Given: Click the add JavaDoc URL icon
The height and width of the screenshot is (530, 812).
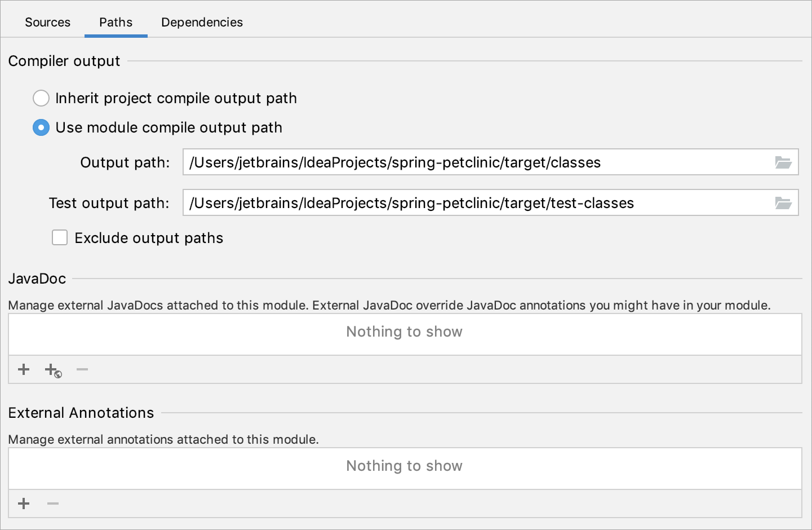Looking at the screenshot, I should (x=52, y=369).
